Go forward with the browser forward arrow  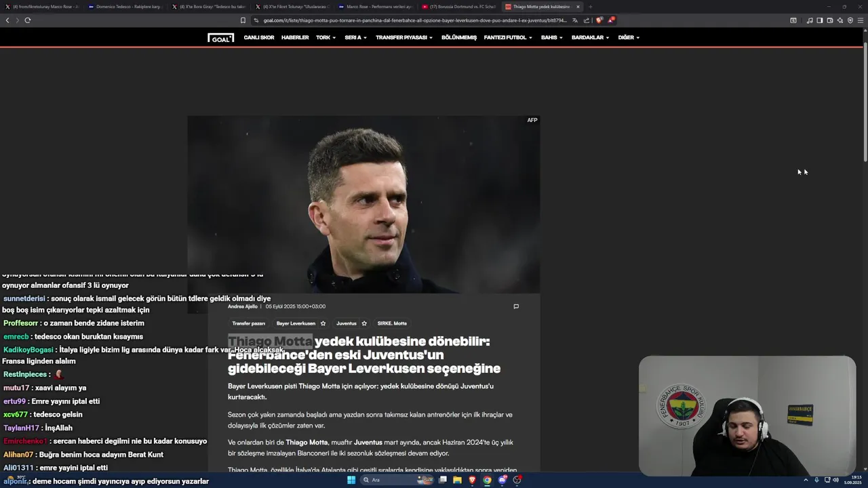[x=17, y=20]
